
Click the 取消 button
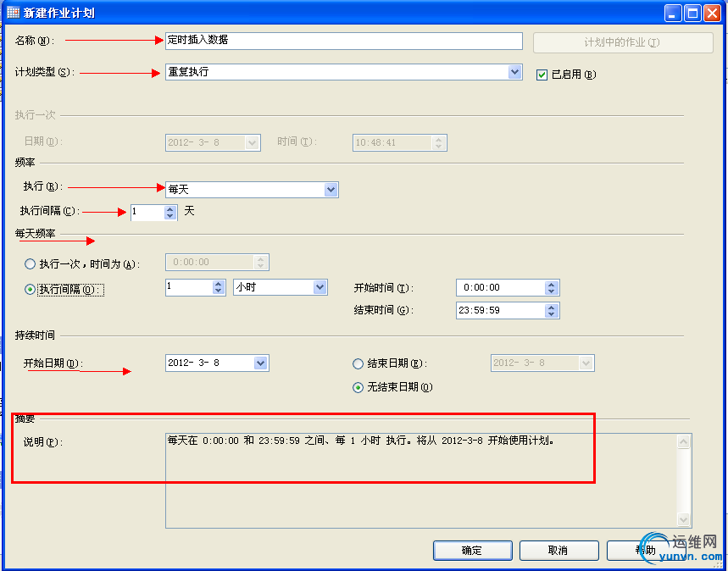point(559,550)
